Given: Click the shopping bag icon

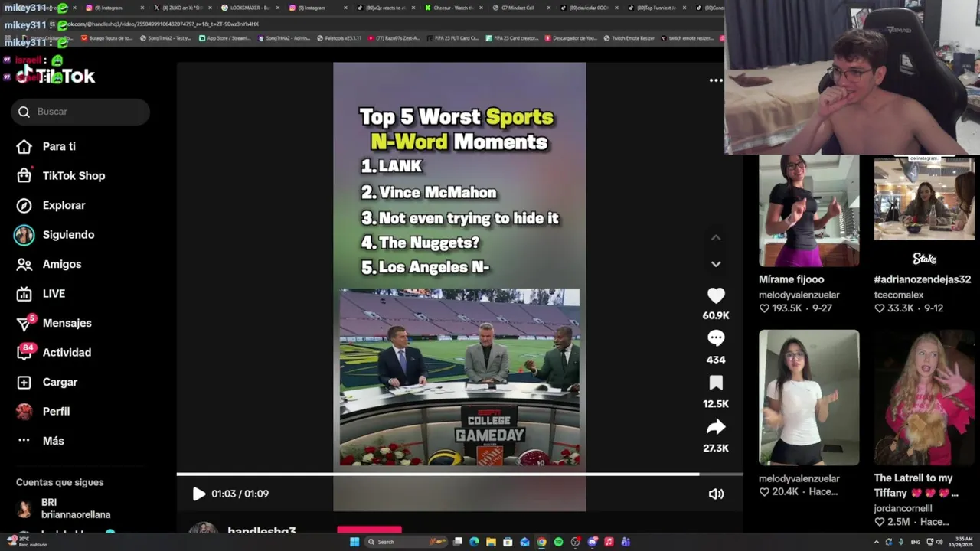Looking at the screenshot, I should pyautogui.click(x=24, y=175).
